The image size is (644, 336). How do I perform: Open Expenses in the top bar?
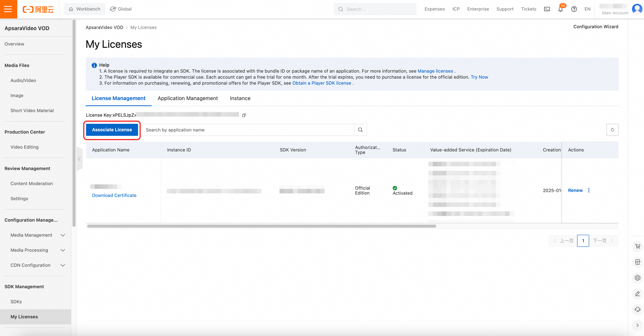tap(435, 9)
